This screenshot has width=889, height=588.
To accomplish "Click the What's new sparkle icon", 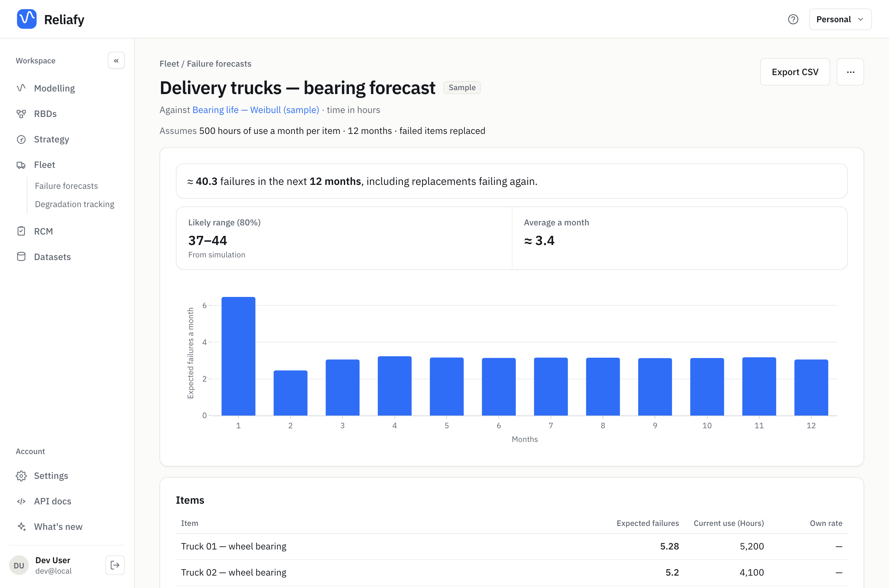I will pos(21,527).
